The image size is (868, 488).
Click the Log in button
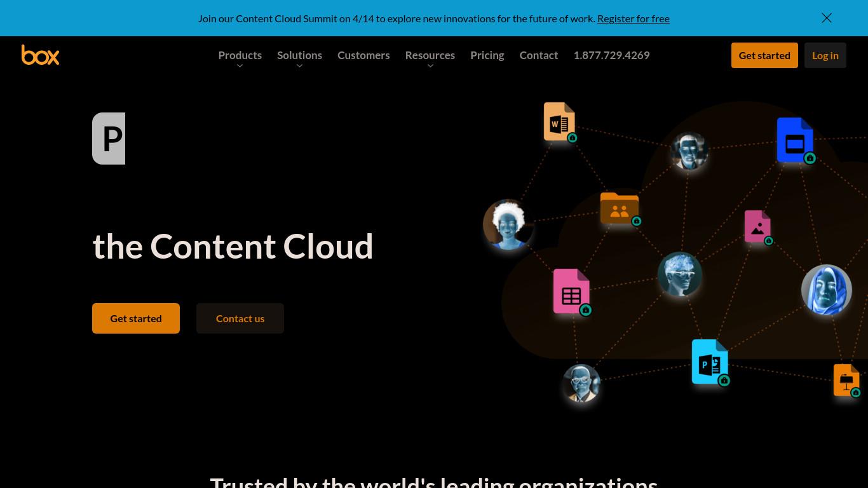pos(825,55)
